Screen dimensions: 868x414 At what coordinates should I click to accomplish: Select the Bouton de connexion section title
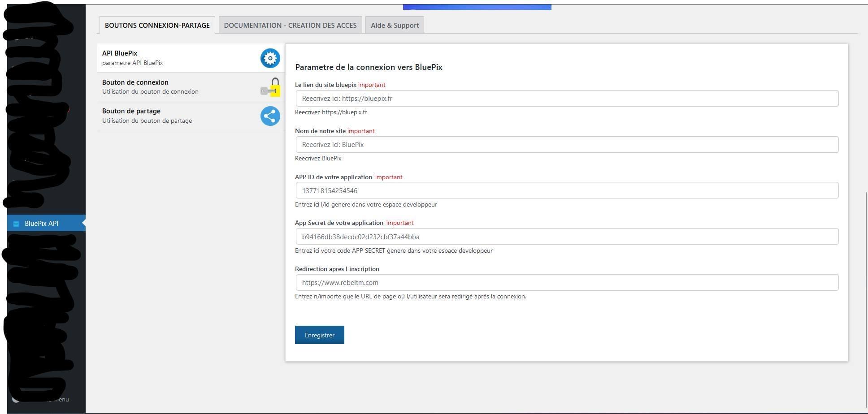[x=135, y=82]
